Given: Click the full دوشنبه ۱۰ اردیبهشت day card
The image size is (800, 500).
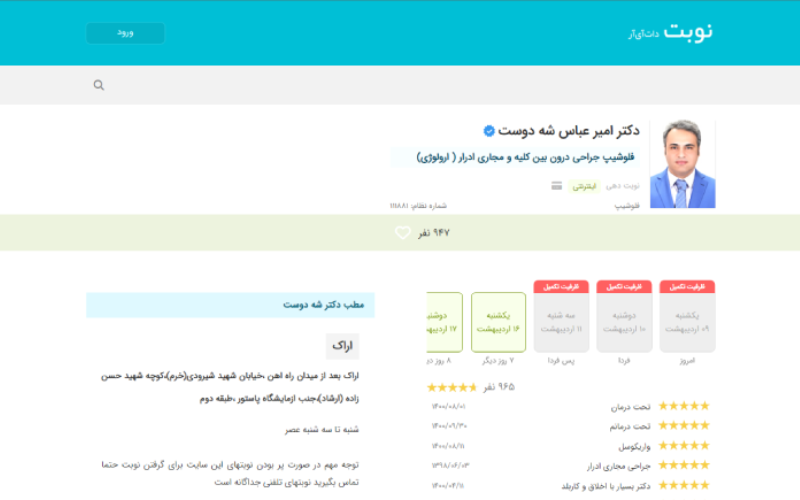Looking at the screenshot, I should tap(624, 316).
